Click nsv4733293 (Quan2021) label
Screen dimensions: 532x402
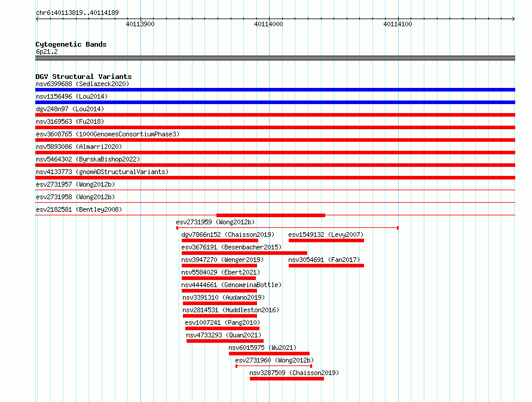(224, 335)
